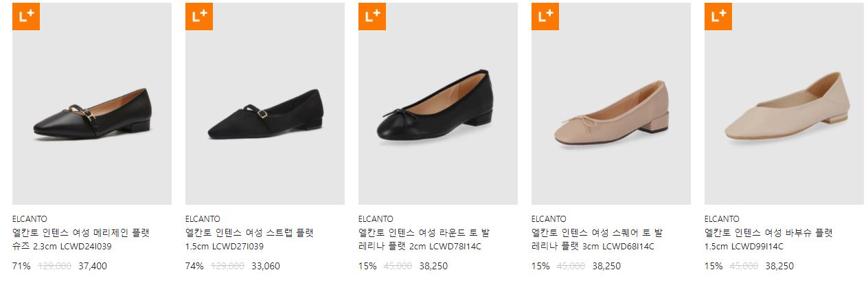This screenshot has width=868, height=281.
Task: Click the L+ badge on the black ballerina flat
Action: (x=372, y=16)
